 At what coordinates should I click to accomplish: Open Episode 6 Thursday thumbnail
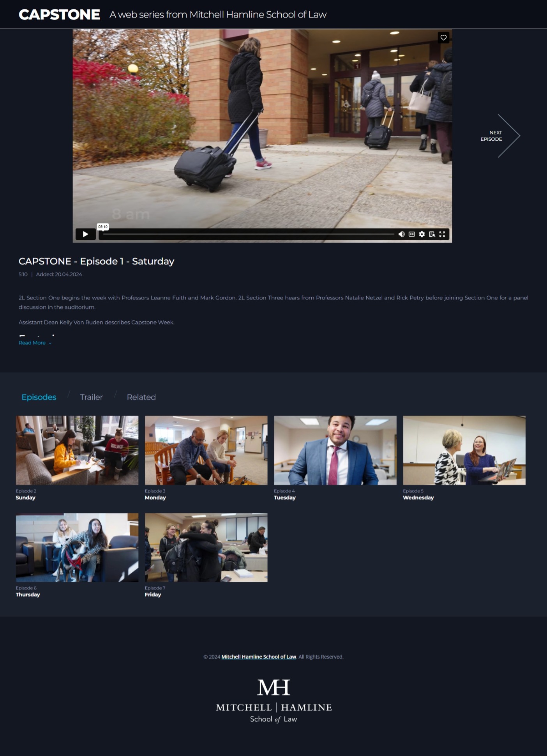[x=77, y=547]
